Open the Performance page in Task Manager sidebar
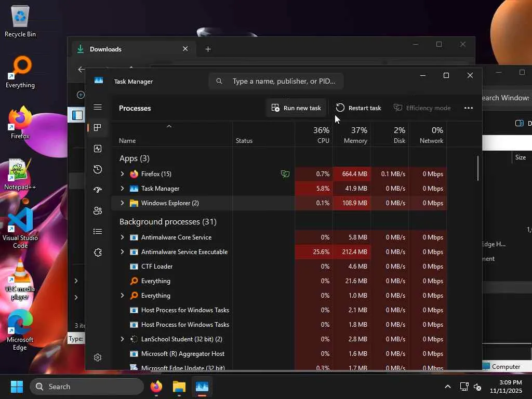 98,149
